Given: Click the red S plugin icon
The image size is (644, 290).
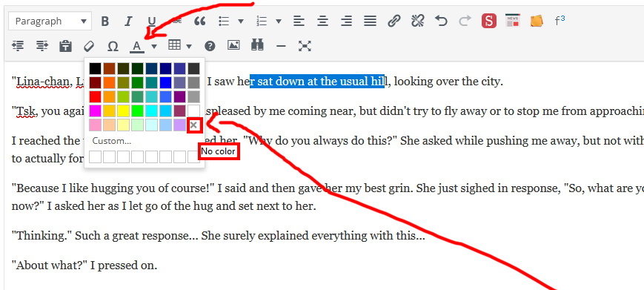Looking at the screenshot, I should pyautogui.click(x=489, y=21).
